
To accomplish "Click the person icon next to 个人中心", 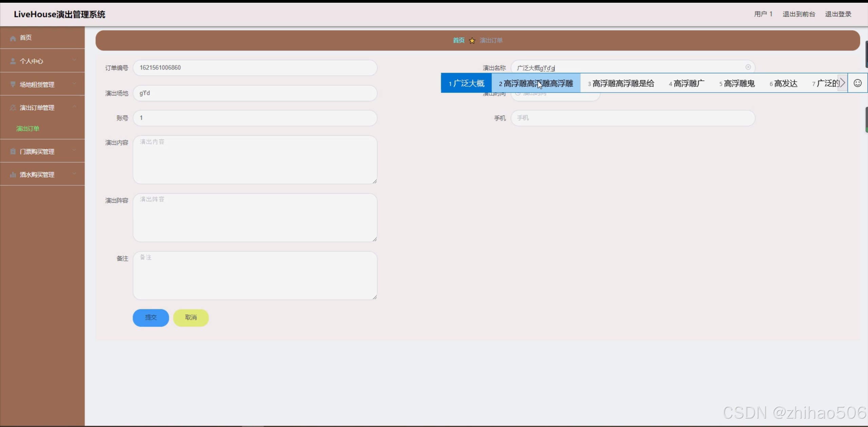I will tap(13, 61).
